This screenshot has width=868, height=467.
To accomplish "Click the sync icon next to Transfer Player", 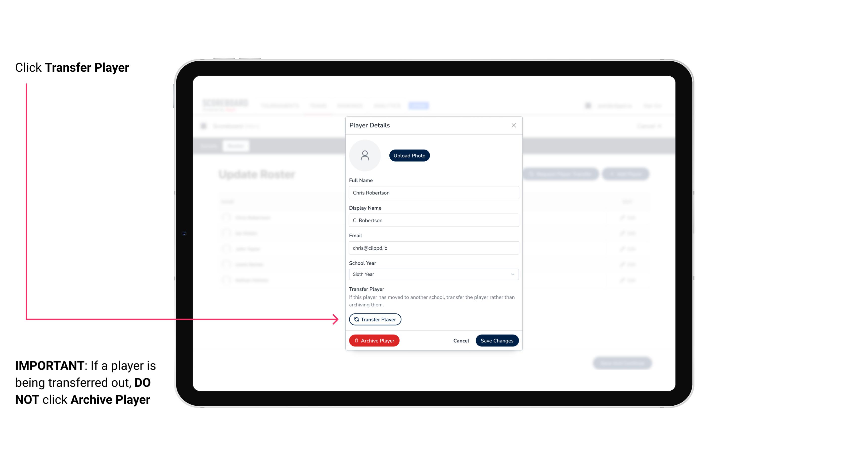I will [355, 319].
